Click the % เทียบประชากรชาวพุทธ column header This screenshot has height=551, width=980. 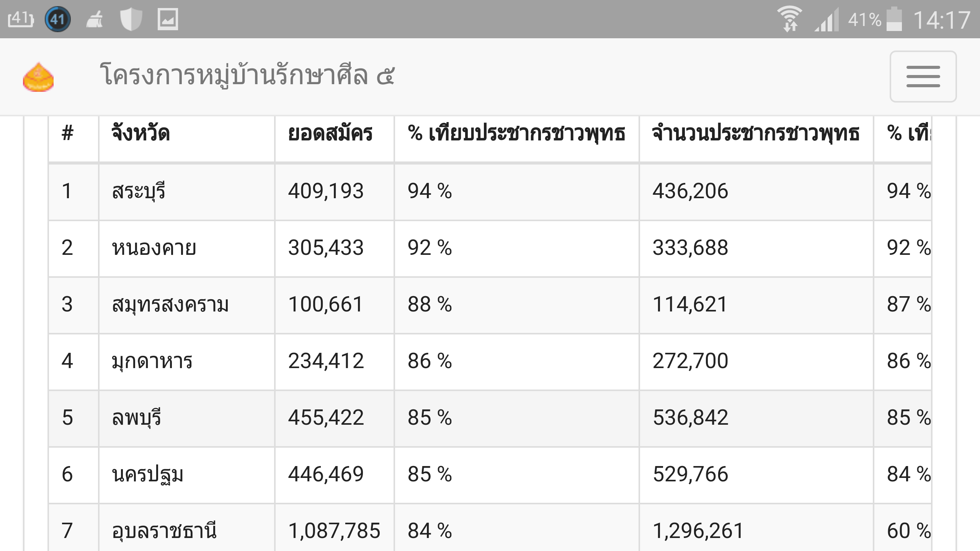[516, 134]
